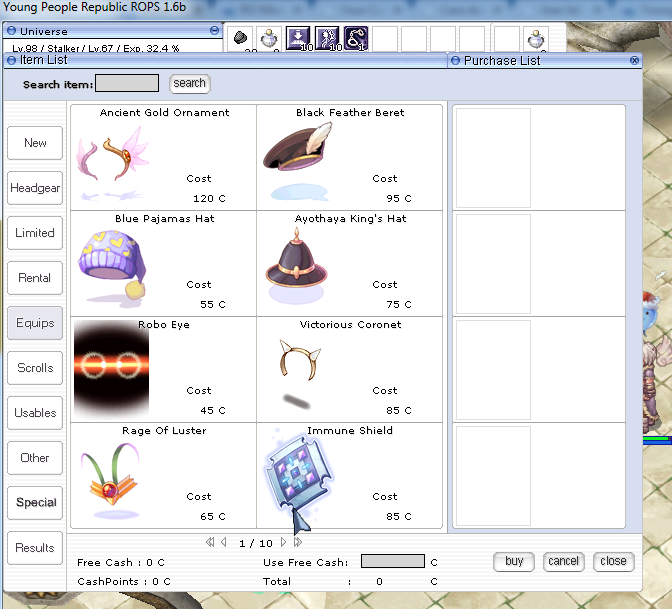Viewport: 672px width, 609px height.
Task: Click the Purchase List title circle icon
Action: coord(455,60)
